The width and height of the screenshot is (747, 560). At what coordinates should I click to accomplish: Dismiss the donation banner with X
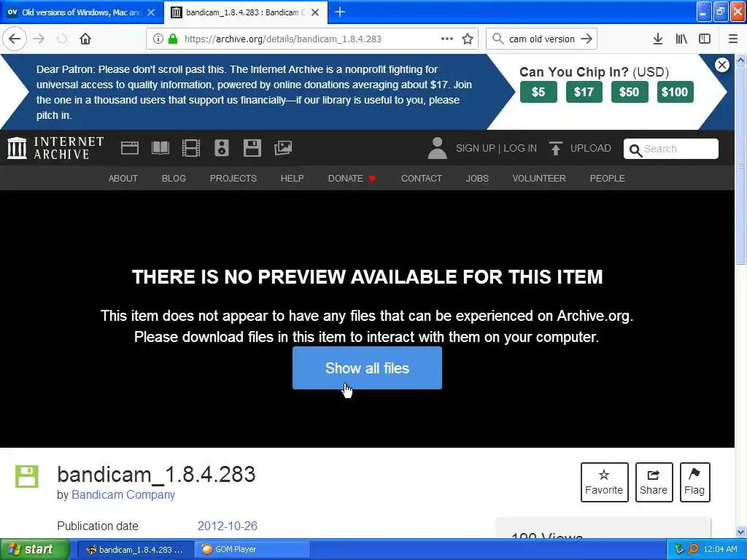(722, 65)
